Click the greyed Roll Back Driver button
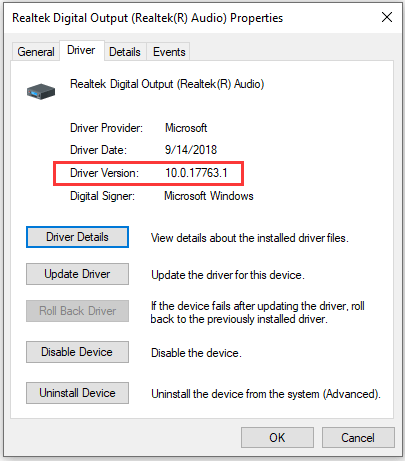 tap(77, 311)
